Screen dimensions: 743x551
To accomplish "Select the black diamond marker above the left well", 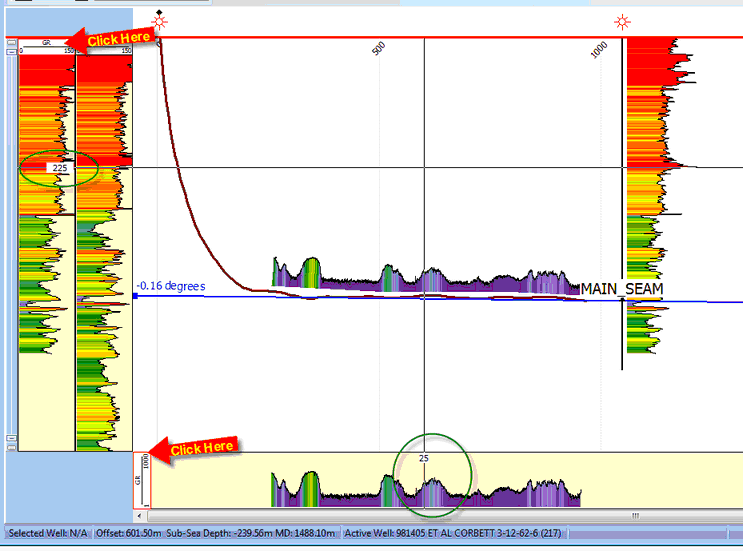I will tap(160, 13).
